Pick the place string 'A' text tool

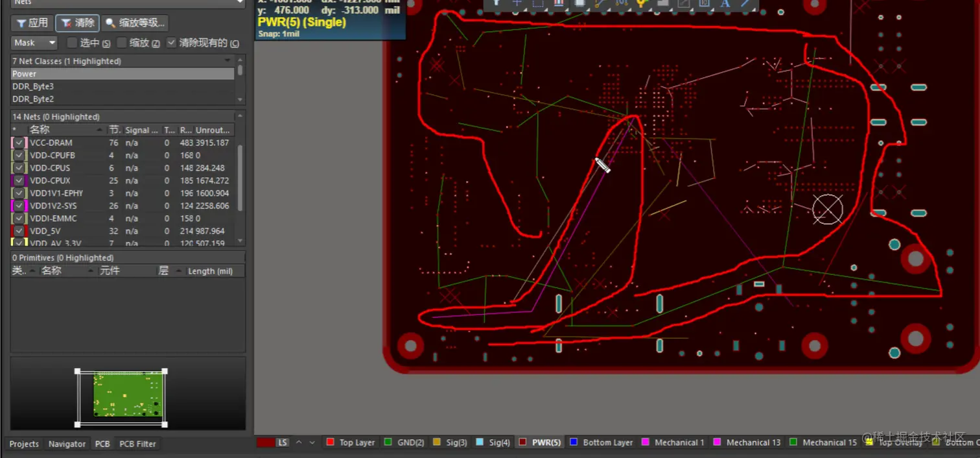(725, 3)
